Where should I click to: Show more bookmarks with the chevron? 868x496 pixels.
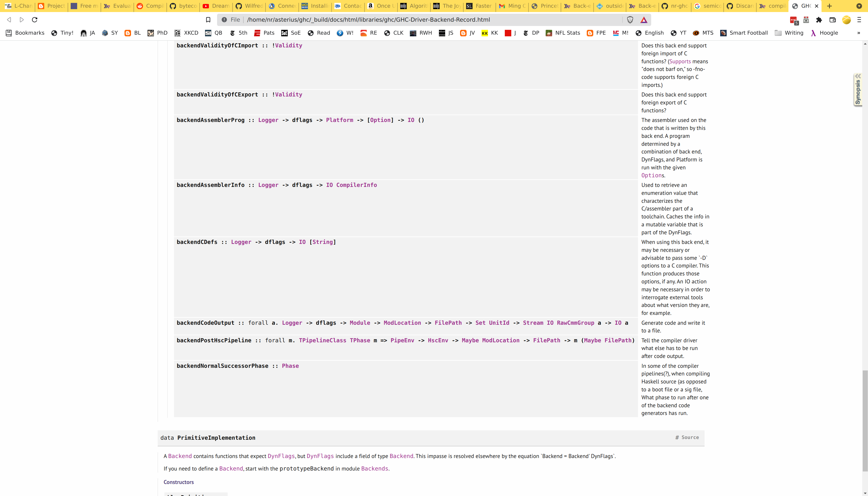[859, 33]
